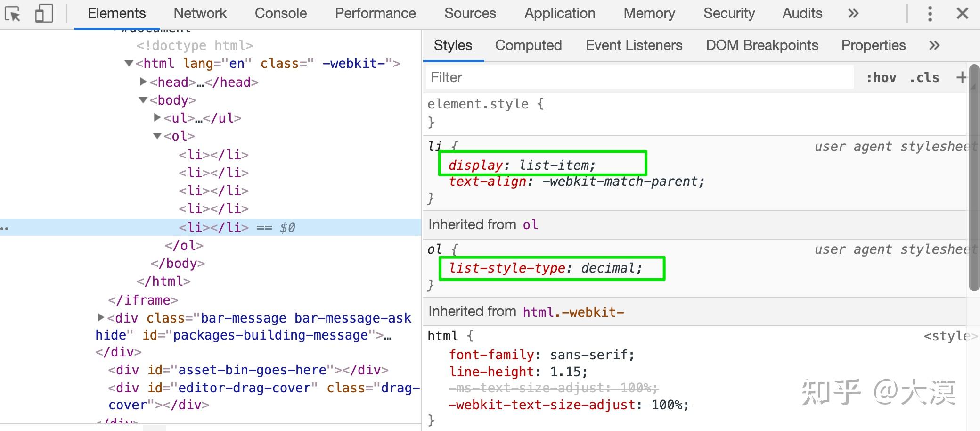Click the new style rule plus icon
980x431 pixels.
point(961,77)
